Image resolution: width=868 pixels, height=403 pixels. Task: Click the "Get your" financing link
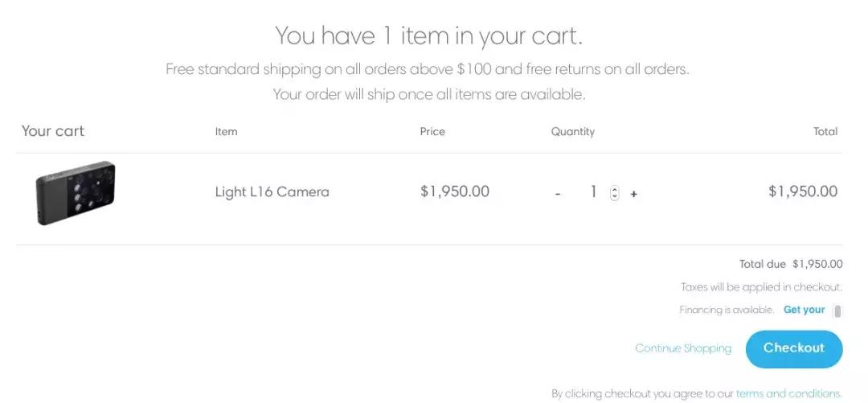pyautogui.click(x=805, y=310)
